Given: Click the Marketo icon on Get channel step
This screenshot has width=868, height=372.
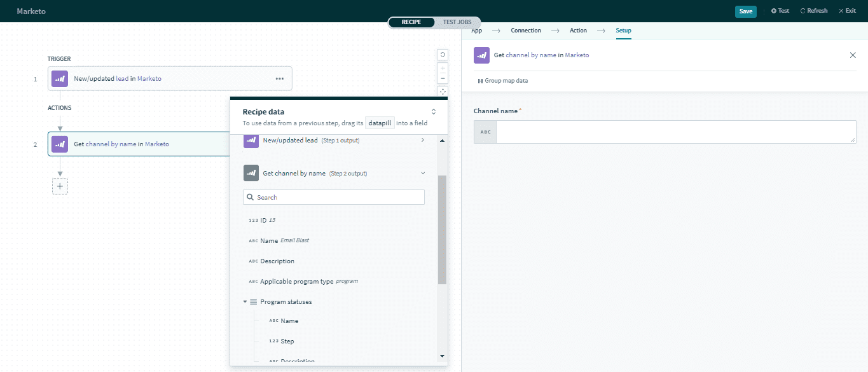Looking at the screenshot, I should [x=60, y=144].
